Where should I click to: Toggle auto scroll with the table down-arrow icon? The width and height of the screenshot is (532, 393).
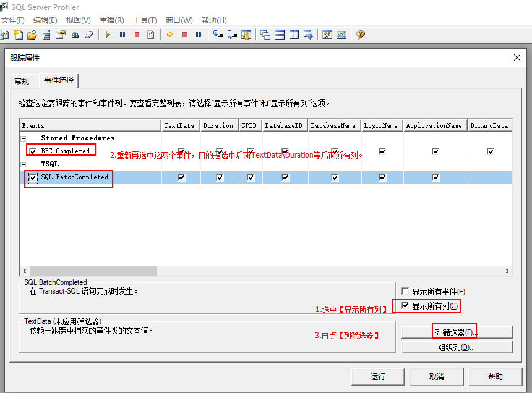point(308,35)
